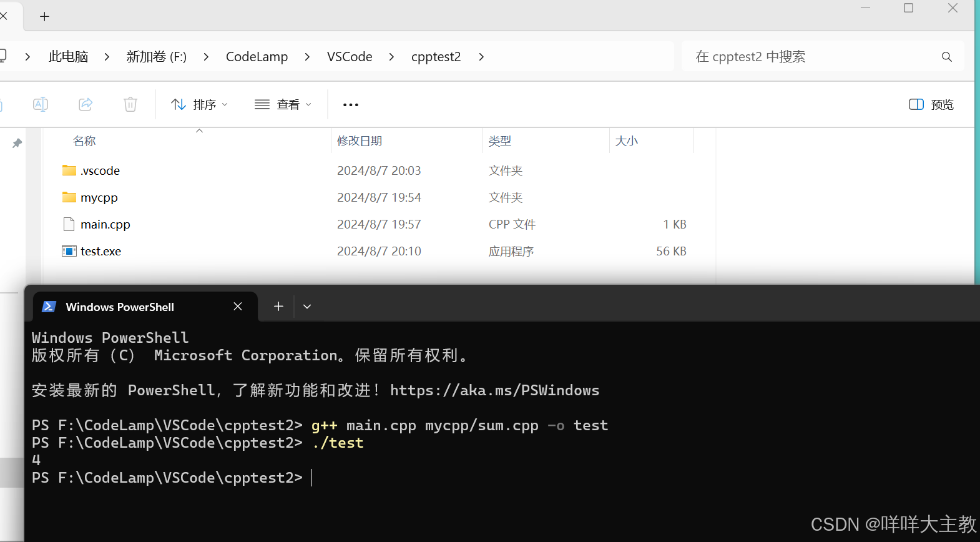Switch to Windows PowerShell tab
This screenshot has width=980, height=542.
coord(120,307)
